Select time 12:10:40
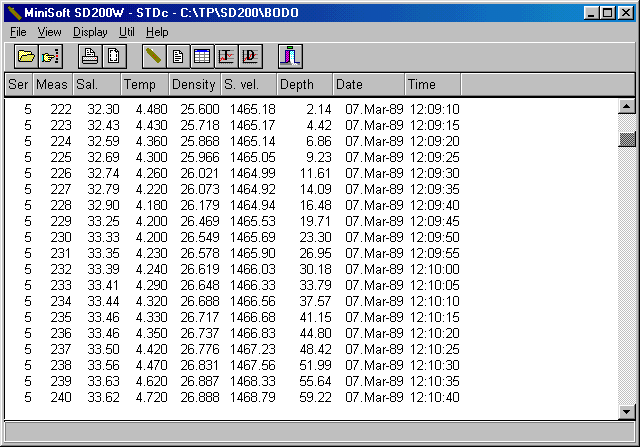Viewport: 640px width, 447px height. (435, 397)
